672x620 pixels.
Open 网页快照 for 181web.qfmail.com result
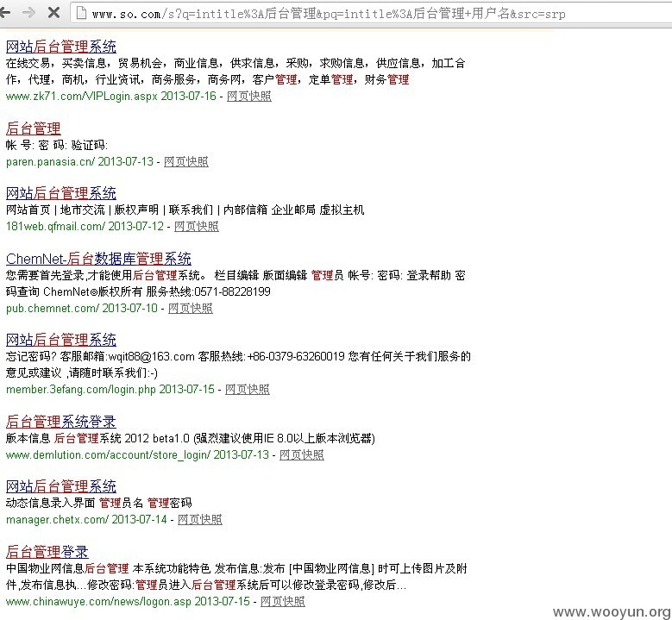pyautogui.click(x=197, y=226)
